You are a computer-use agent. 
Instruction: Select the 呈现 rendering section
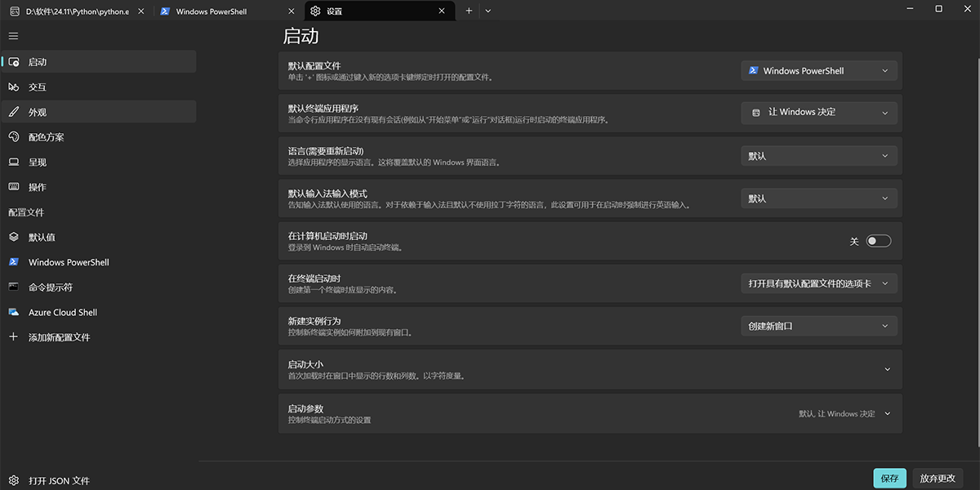click(x=49, y=162)
